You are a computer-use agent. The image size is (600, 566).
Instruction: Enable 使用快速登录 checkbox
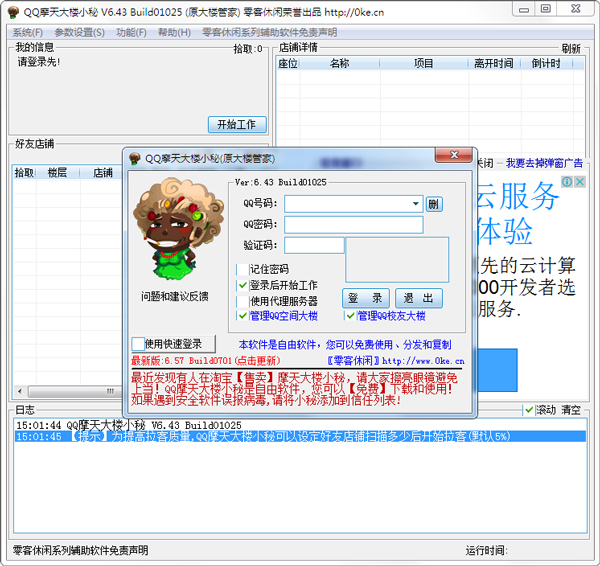point(138,344)
